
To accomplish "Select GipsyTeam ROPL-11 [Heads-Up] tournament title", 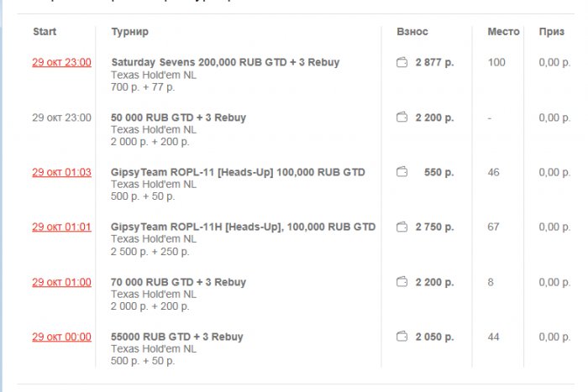I will click(238, 172).
